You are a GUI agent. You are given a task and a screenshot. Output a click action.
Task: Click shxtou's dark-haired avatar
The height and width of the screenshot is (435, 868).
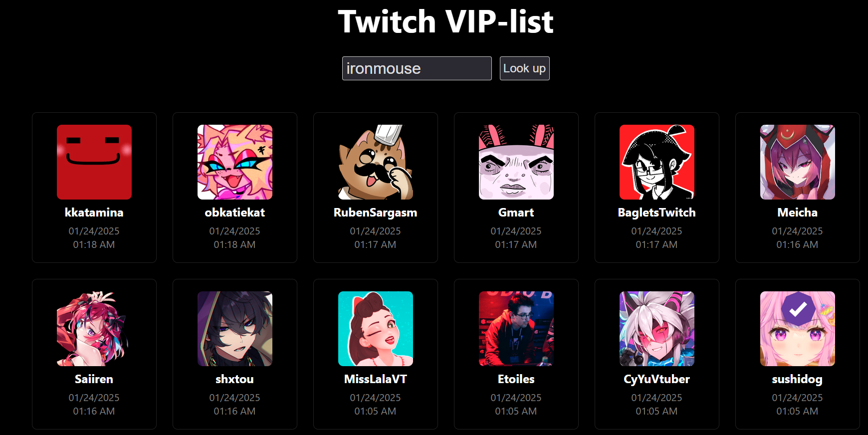click(x=235, y=329)
